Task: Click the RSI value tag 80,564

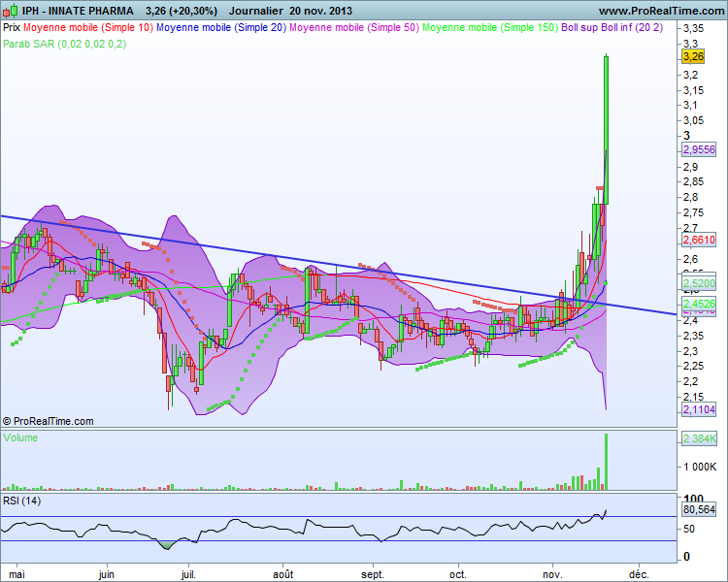Action: 699,509
